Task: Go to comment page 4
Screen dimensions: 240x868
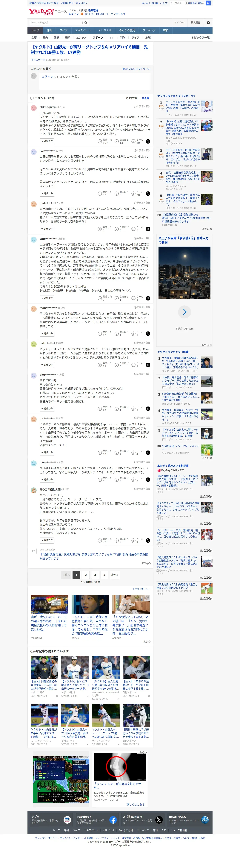Action: 104,575
